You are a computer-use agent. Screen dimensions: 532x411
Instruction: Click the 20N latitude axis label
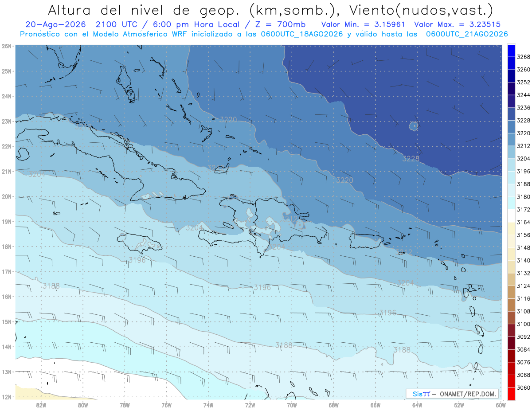(x=7, y=196)
